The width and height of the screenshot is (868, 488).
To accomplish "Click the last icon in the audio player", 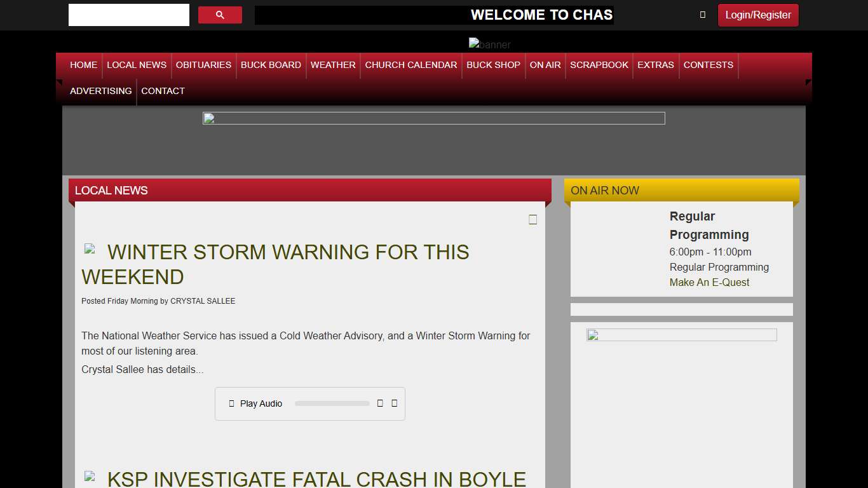I will 394,403.
